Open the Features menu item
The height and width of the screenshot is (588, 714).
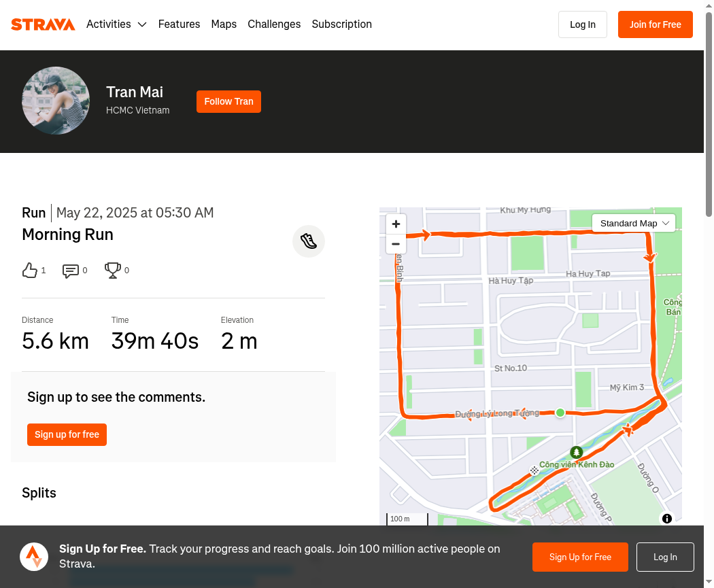179,24
